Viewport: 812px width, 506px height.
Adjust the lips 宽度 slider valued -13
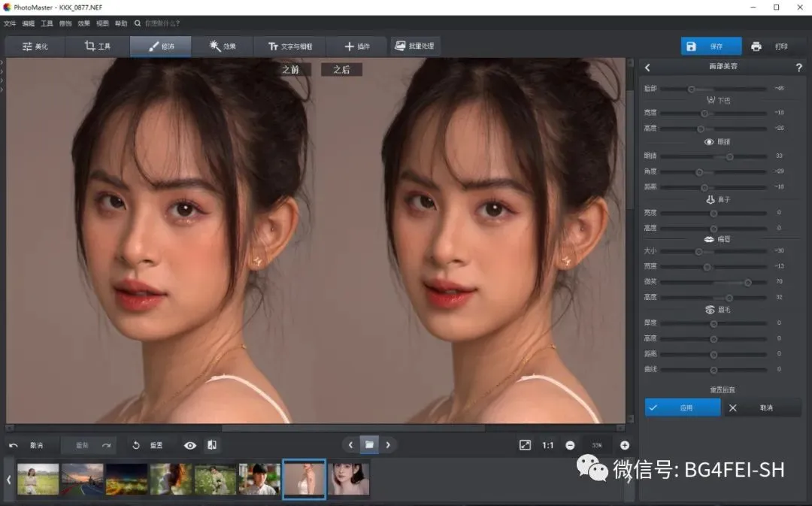[714, 267]
